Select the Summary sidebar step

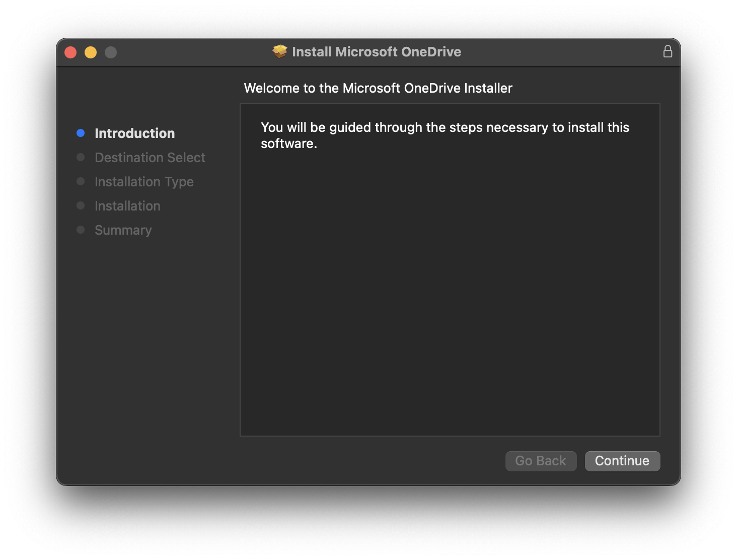pos(123,230)
